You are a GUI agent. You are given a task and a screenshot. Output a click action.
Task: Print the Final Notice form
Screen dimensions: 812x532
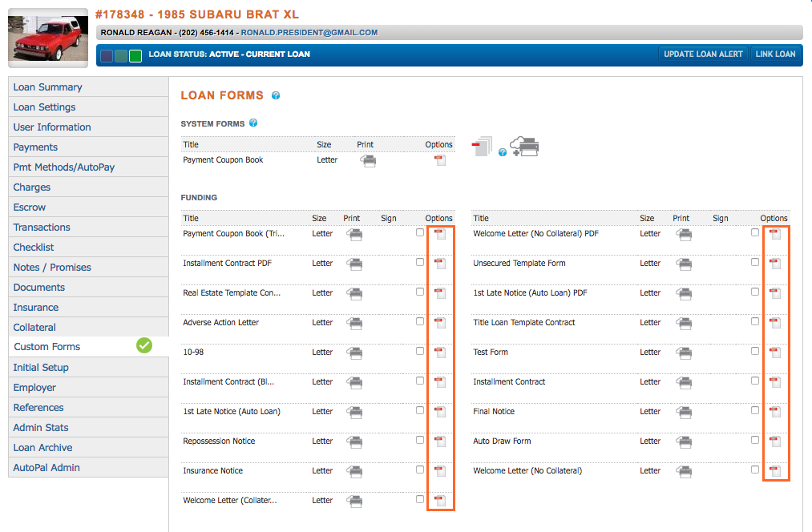[x=684, y=413]
